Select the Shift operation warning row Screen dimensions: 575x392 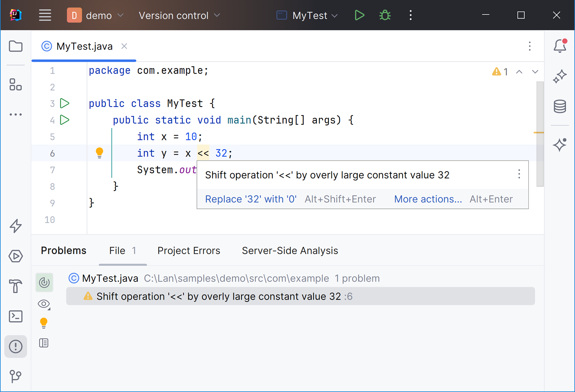click(x=300, y=296)
